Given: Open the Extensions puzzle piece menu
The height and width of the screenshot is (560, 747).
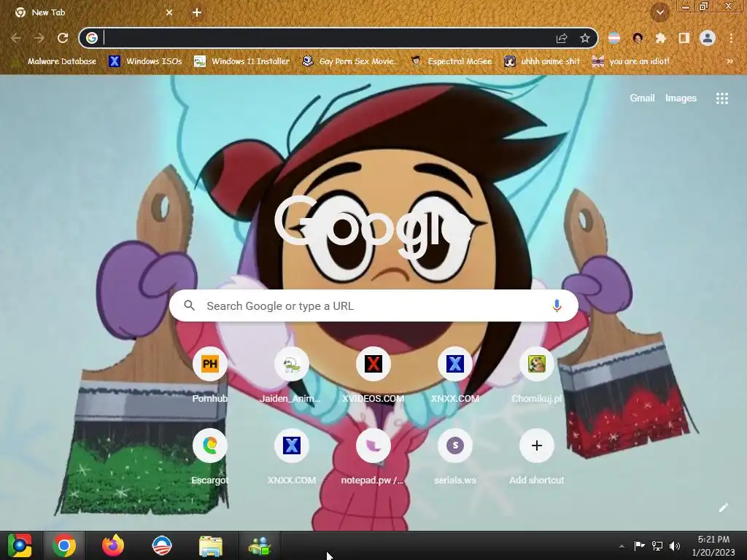Looking at the screenshot, I should click(661, 38).
